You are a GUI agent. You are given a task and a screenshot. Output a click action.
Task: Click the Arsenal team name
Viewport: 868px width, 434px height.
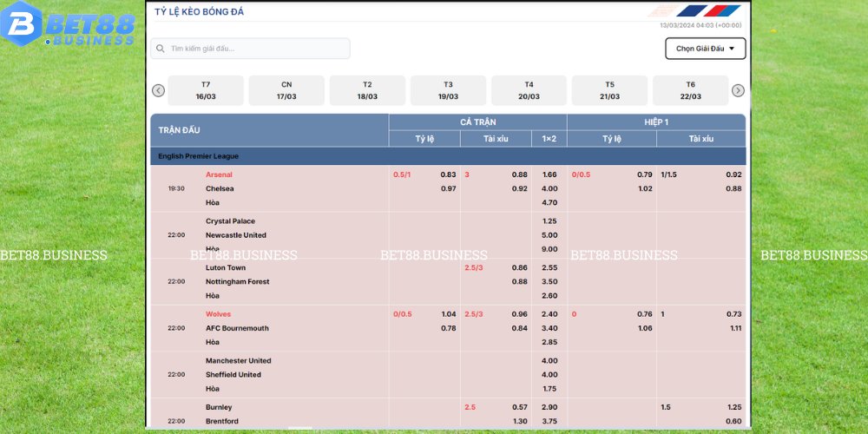[219, 174]
